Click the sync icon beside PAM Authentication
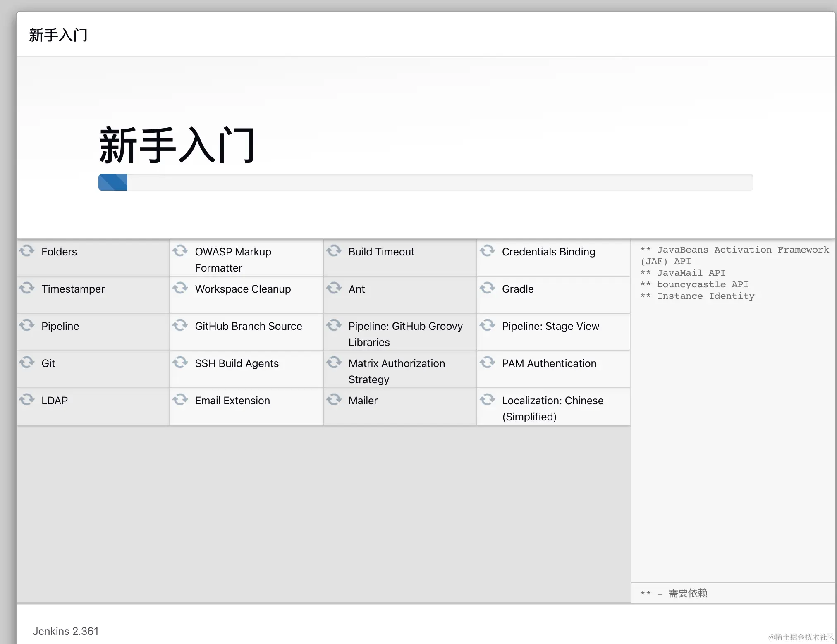This screenshot has width=837, height=644. pyautogui.click(x=487, y=363)
